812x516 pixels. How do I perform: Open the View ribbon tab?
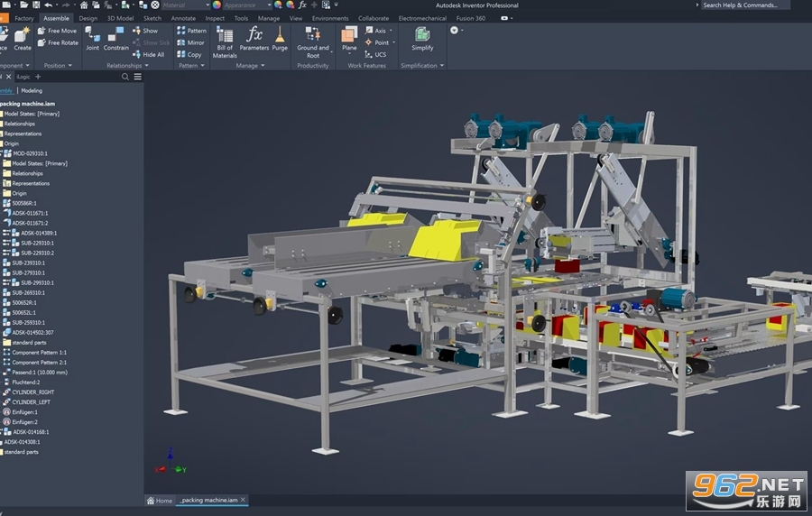coord(296,18)
